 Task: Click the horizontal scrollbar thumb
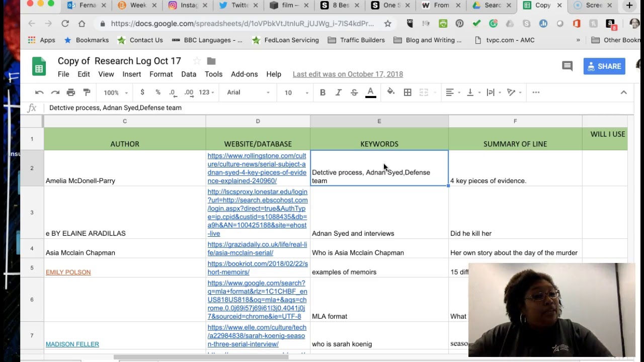201,357
